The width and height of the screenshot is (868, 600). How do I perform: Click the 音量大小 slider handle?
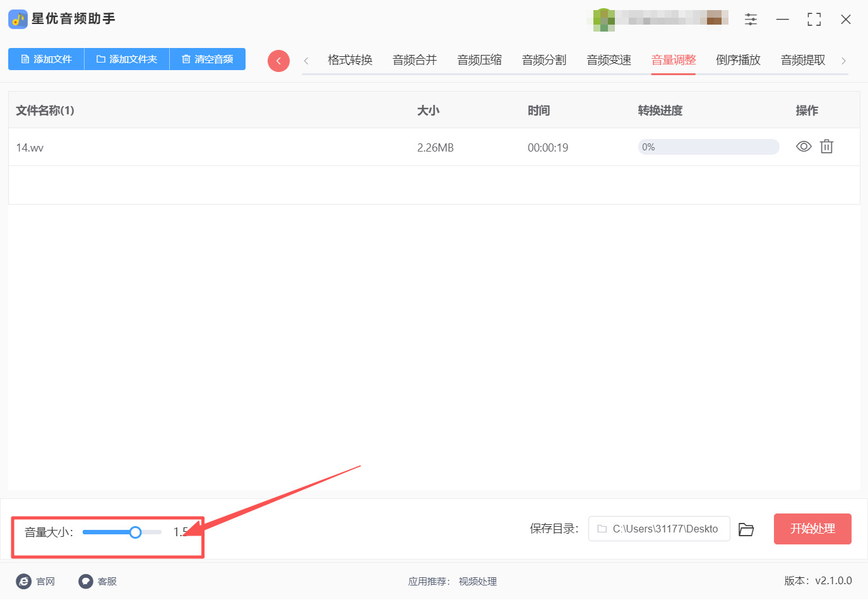pos(135,532)
